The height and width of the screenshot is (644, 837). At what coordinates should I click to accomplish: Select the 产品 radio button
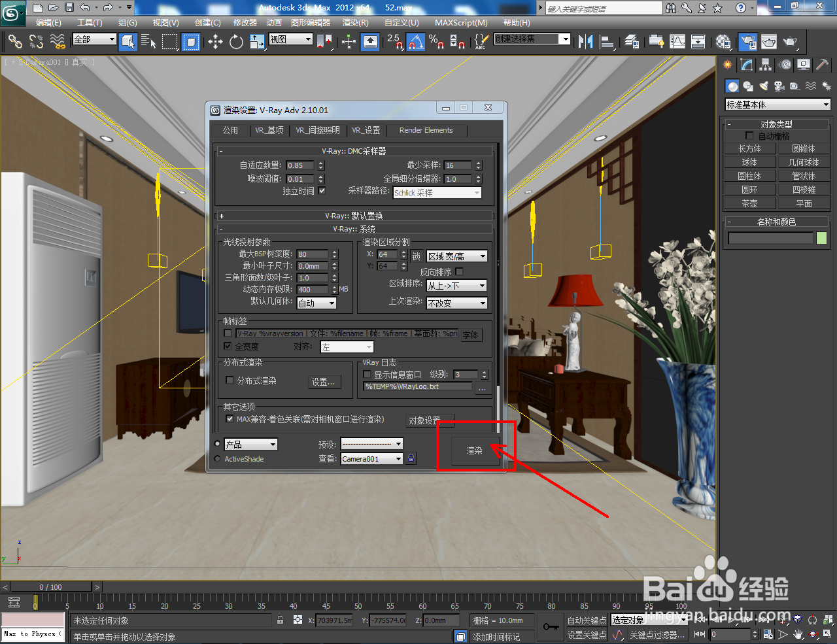[218, 444]
